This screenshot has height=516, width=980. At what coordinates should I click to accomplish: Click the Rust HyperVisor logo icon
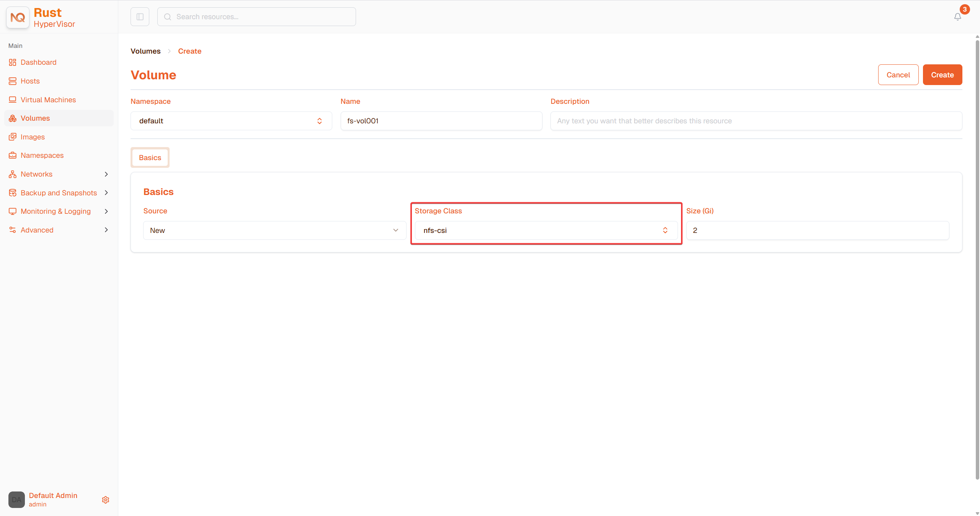[x=18, y=17]
